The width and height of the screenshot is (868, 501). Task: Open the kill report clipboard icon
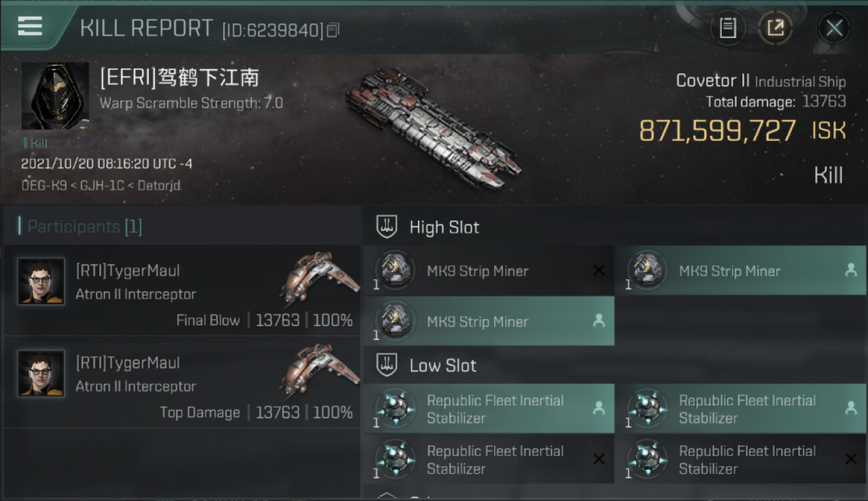click(727, 28)
